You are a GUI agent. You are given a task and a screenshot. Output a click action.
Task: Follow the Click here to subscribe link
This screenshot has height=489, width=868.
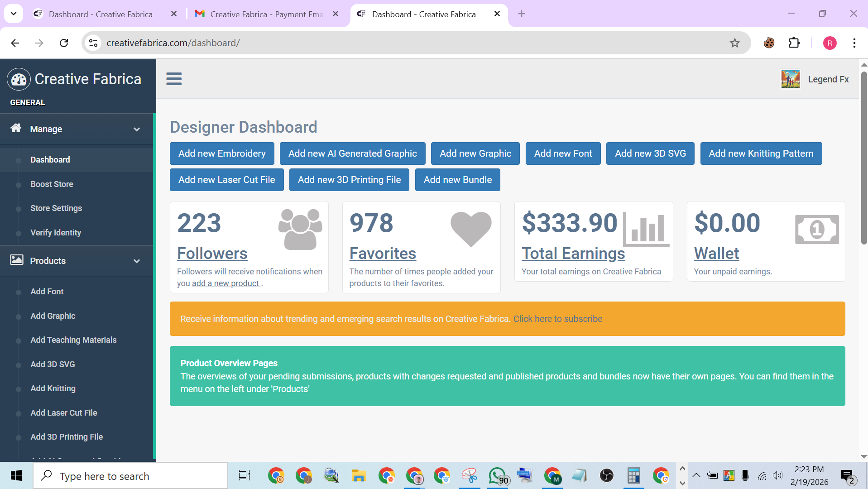(x=557, y=318)
